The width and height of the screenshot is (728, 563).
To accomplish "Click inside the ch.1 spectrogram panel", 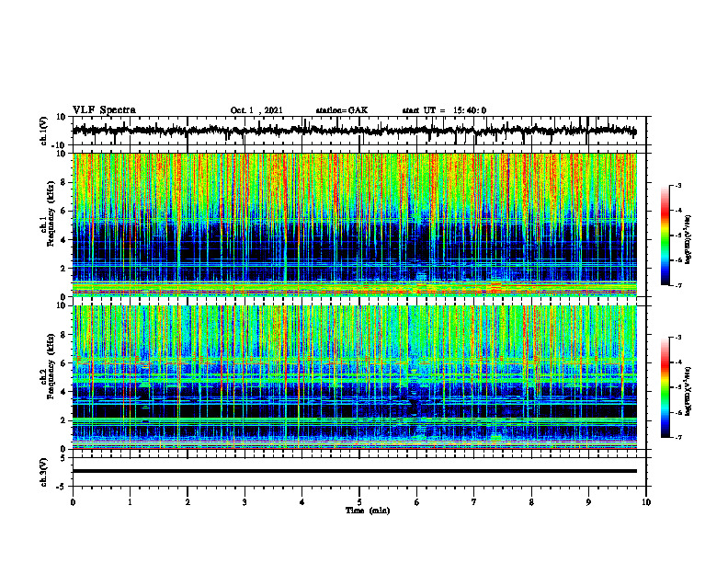I will click(x=354, y=224).
